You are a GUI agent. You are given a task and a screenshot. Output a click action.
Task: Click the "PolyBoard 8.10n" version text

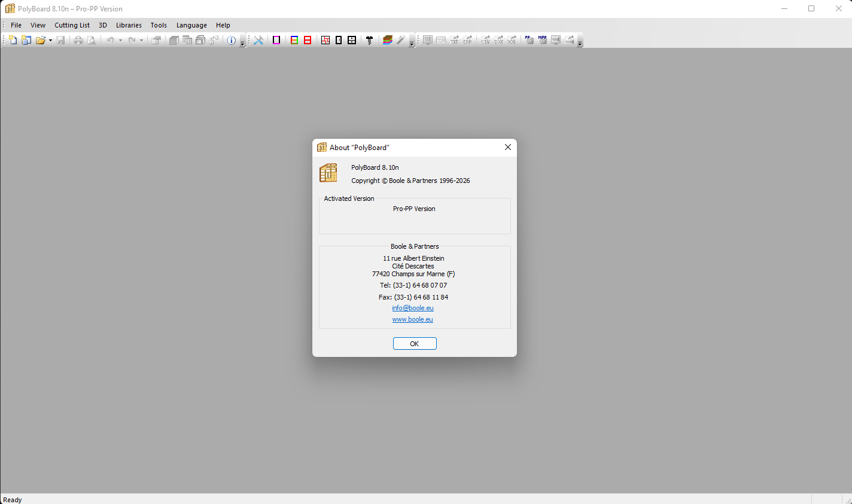[x=375, y=167]
